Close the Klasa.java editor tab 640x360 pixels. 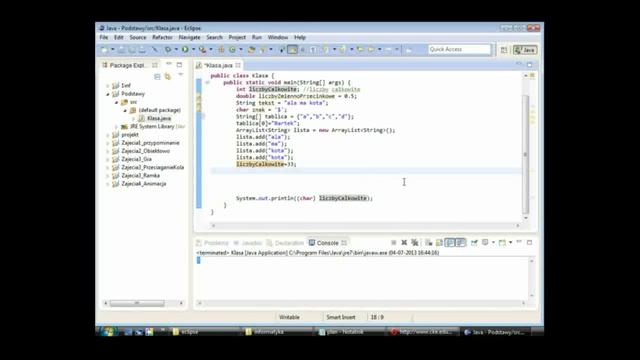(238, 65)
